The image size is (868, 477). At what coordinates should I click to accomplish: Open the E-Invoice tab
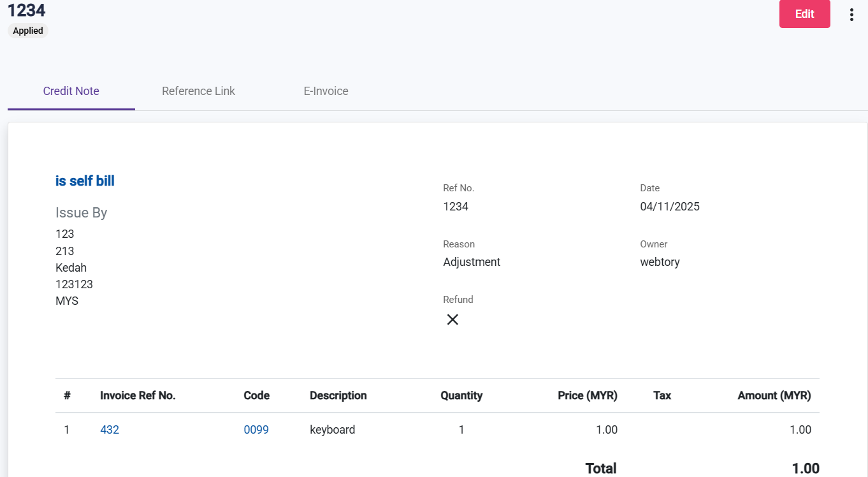point(326,91)
